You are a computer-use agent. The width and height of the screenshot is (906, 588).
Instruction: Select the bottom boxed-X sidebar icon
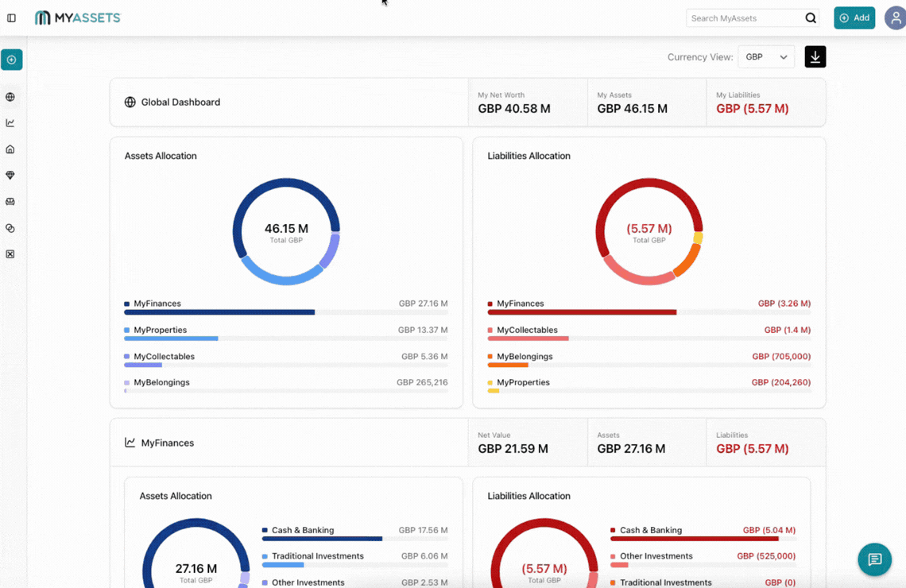point(11,253)
